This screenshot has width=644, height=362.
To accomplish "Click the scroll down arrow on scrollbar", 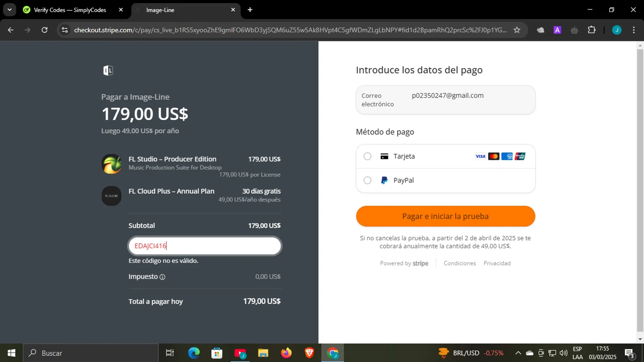I will [x=640, y=339].
